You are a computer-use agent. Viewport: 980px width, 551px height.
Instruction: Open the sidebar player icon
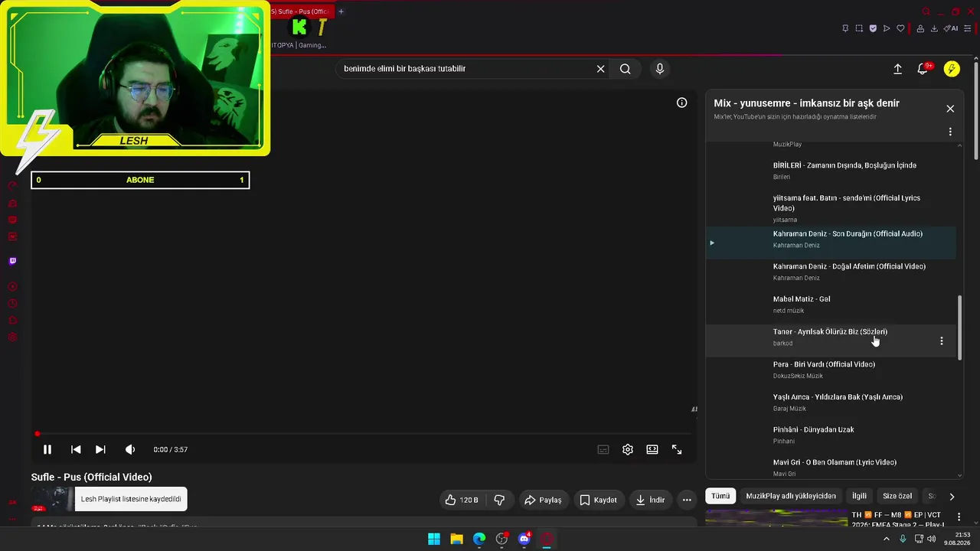(12, 287)
